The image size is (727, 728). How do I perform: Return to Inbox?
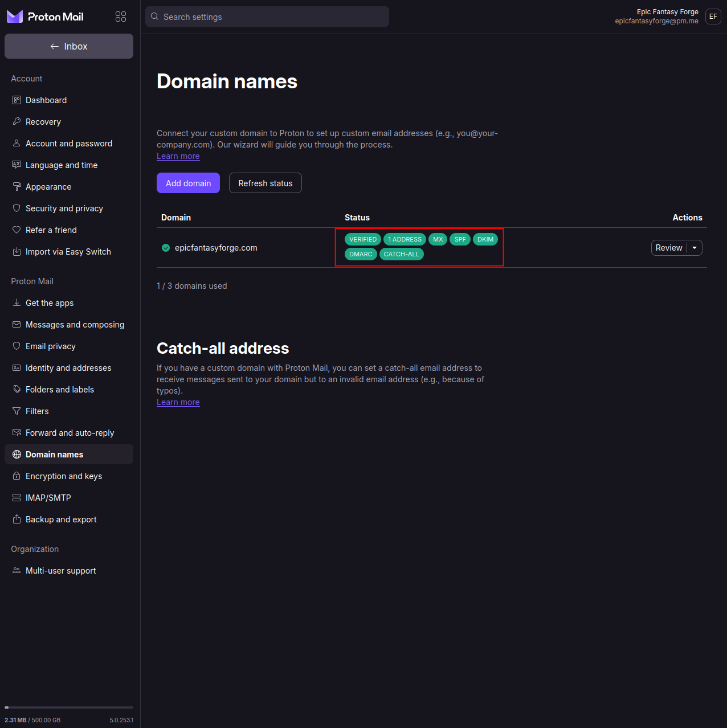pos(69,46)
